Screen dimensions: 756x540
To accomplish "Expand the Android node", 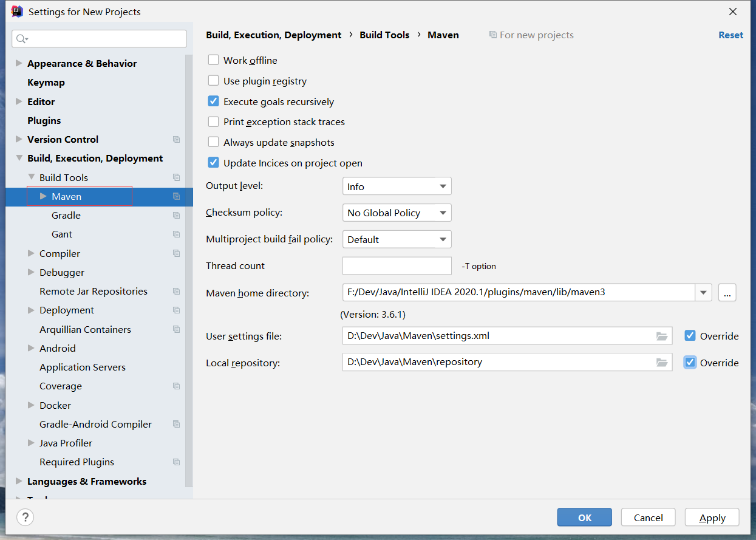I will click(x=31, y=348).
